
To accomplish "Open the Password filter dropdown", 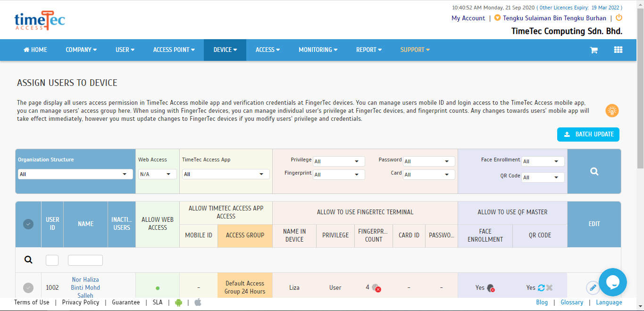I will [x=429, y=161].
